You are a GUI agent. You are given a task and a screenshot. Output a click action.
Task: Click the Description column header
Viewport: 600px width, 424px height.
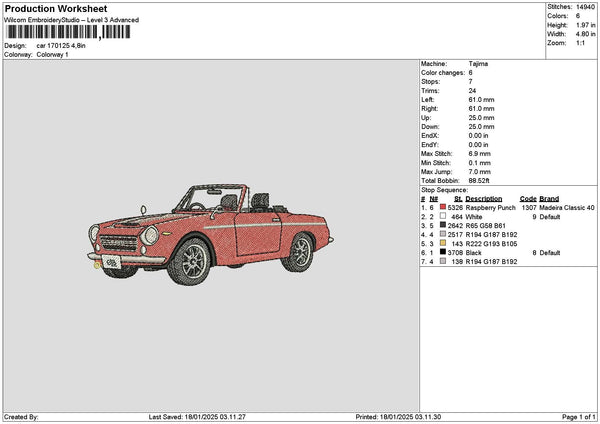click(484, 198)
